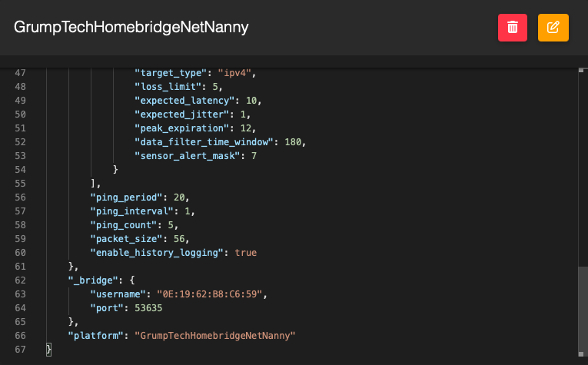Click the closing brace on line 54
The image size is (588, 365).
click(115, 170)
